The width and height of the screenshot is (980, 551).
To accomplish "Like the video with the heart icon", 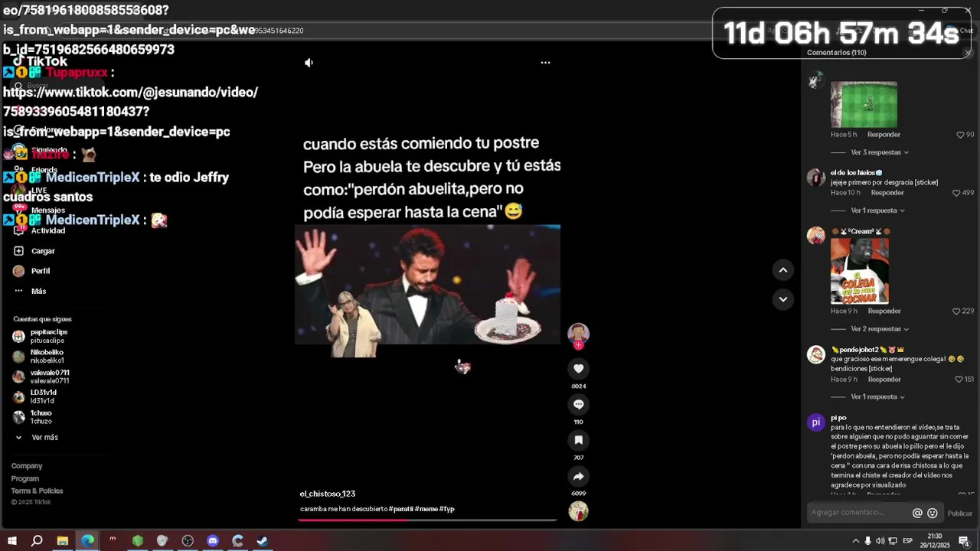I will click(x=578, y=369).
